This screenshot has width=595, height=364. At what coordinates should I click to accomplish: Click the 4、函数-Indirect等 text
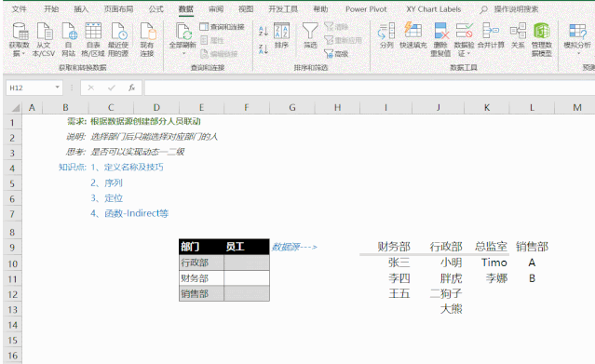(x=129, y=213)
